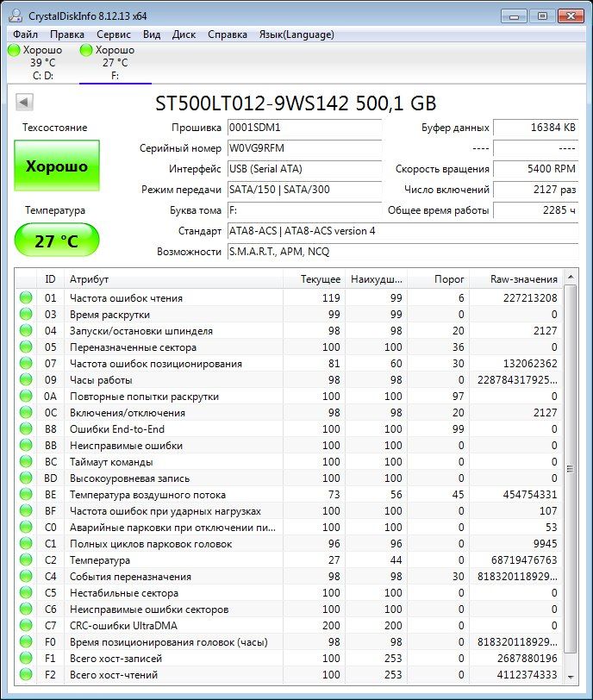The image size is (593, 700).
Task: Open the Диск menu
Action: click(184, 34)
